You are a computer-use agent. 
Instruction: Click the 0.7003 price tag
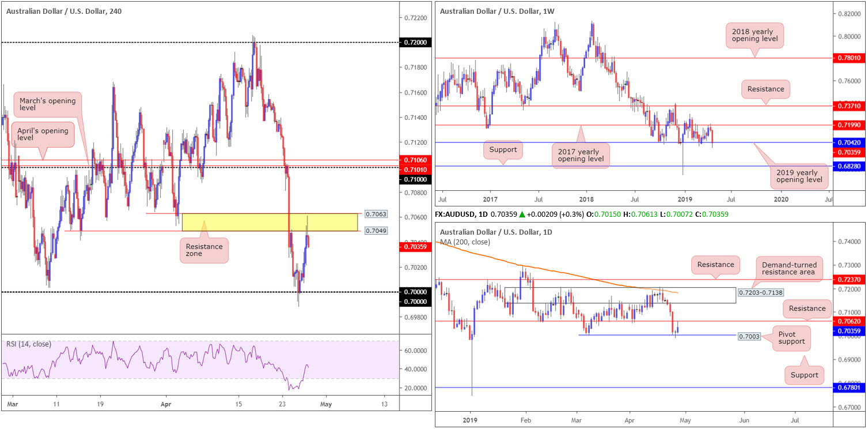(x=748, y=335)
